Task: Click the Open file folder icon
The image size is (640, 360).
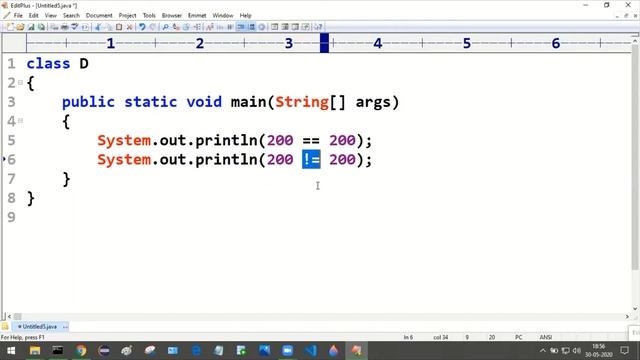Action: (x=20, y=27)
